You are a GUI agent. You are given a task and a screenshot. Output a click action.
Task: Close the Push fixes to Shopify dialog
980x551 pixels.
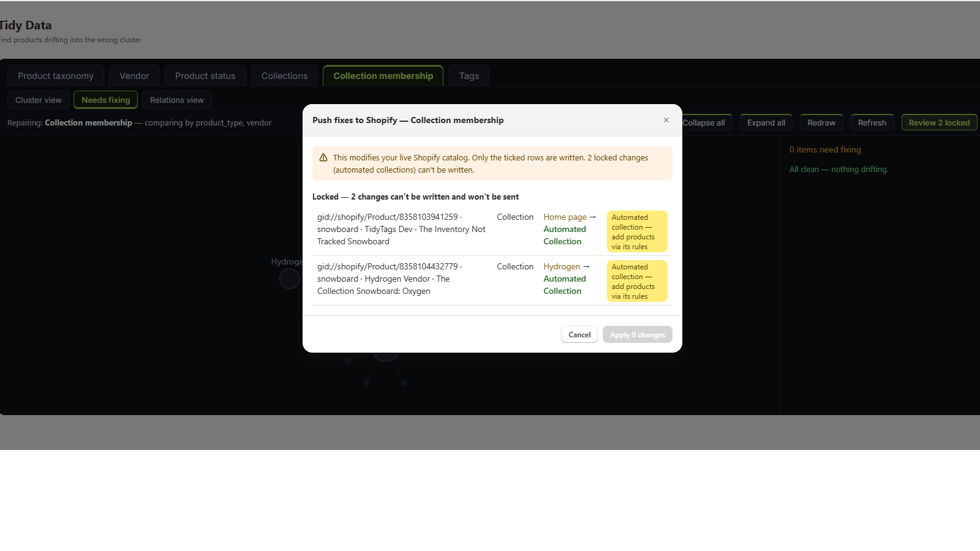coord(666,120)
